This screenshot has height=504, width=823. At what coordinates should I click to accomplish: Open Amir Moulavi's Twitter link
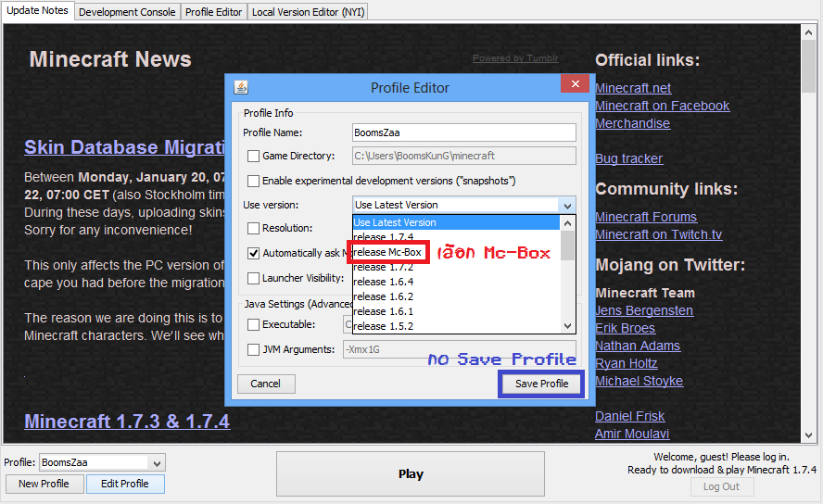pyautogui.click(x=632, y=434)
